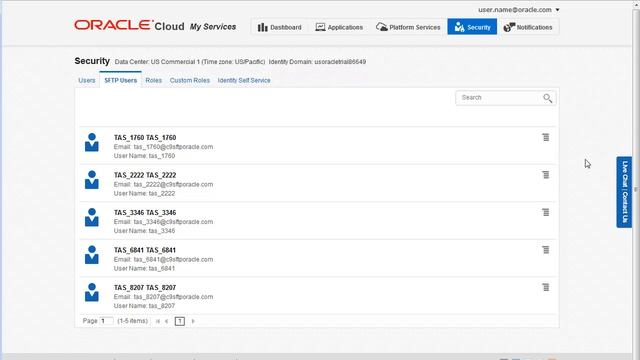Click the Page number input field
Viewport: 640px width, 360px height.
(x=106, y=321)
